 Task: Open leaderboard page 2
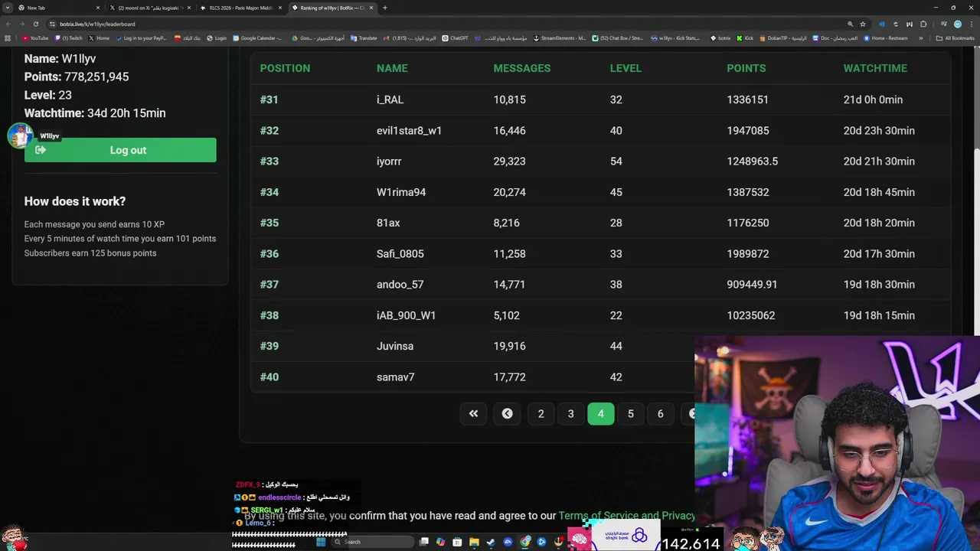click(541, 413)
